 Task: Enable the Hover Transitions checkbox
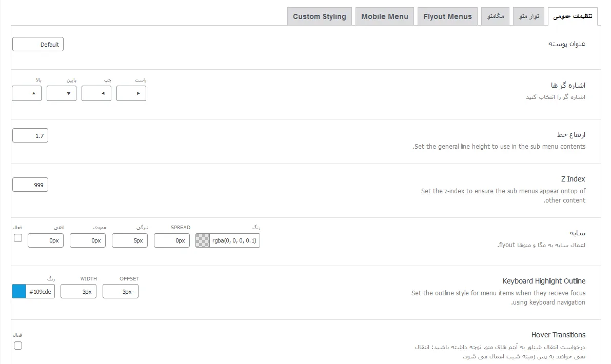(18, 346)
